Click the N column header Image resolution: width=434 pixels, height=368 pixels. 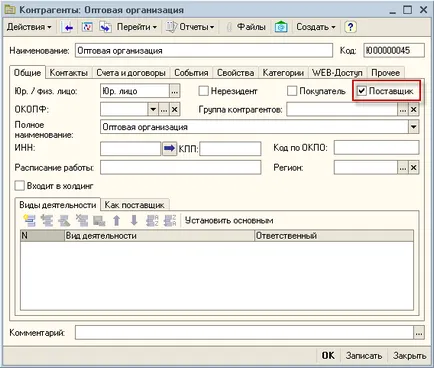42,236
